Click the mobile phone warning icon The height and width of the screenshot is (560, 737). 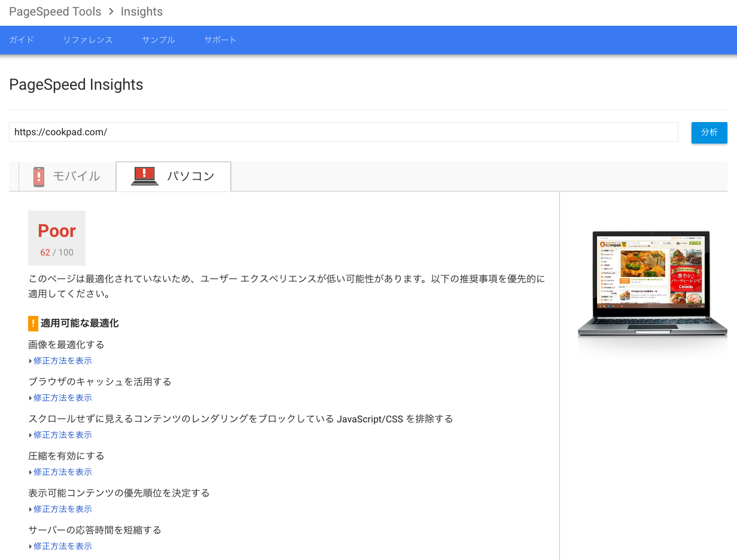click(x=39, y=176)
